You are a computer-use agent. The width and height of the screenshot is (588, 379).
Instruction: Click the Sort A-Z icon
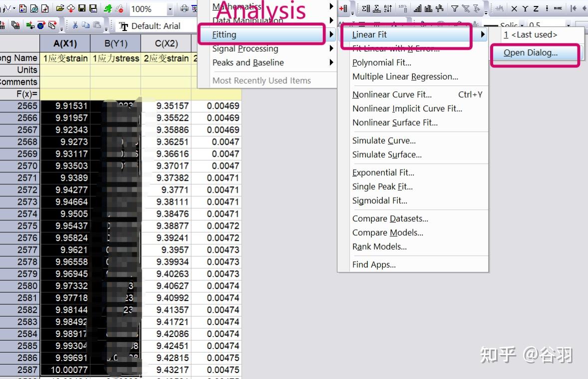pos(388,8)
